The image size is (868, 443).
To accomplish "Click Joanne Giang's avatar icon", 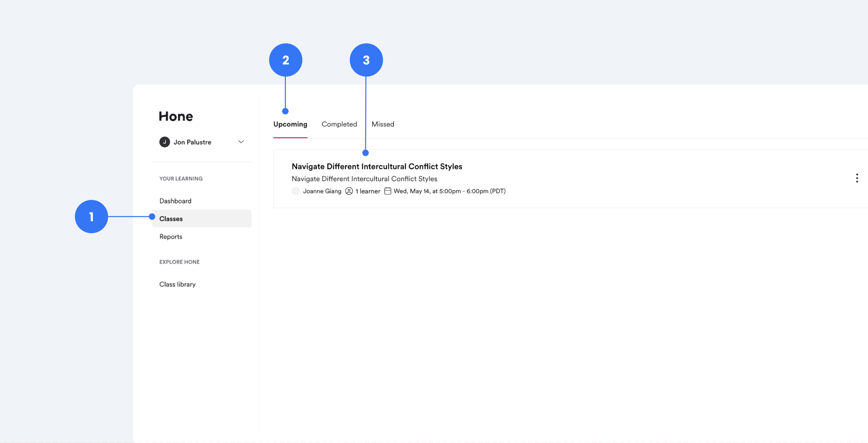I will [295, 191].
